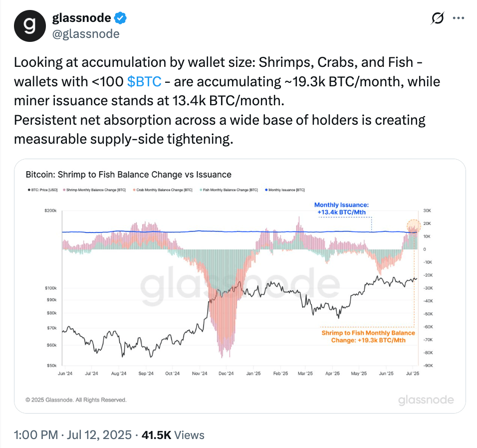Toggle Shrimp Monthly Balance Change legend entry
The width and height of the screenshot is (477, 448).
(95, 190)
